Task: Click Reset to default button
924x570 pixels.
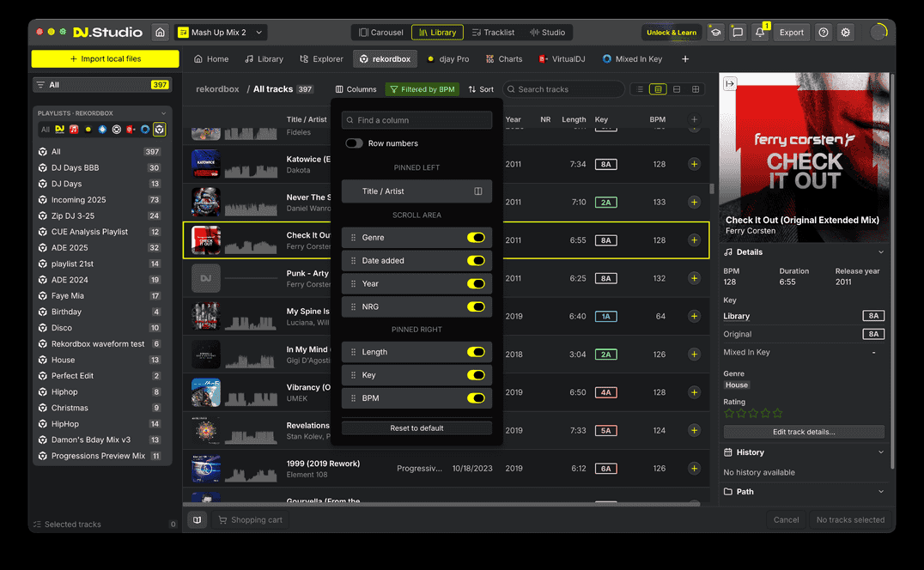Action: (x=416, y=428)
